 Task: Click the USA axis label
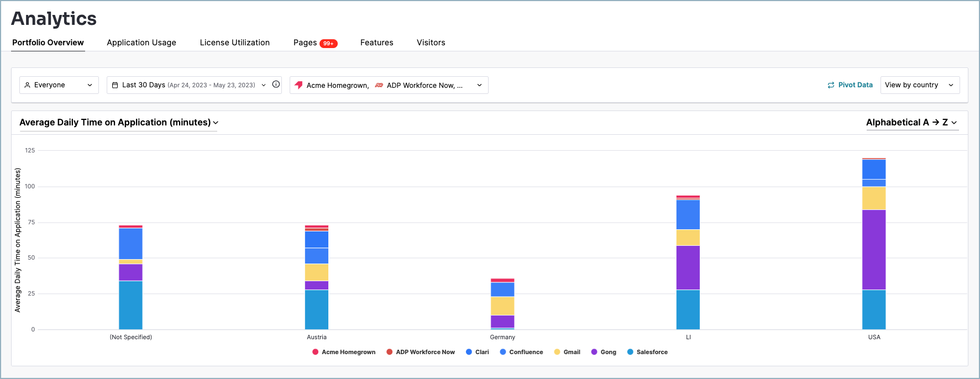[x=874, y=337]
